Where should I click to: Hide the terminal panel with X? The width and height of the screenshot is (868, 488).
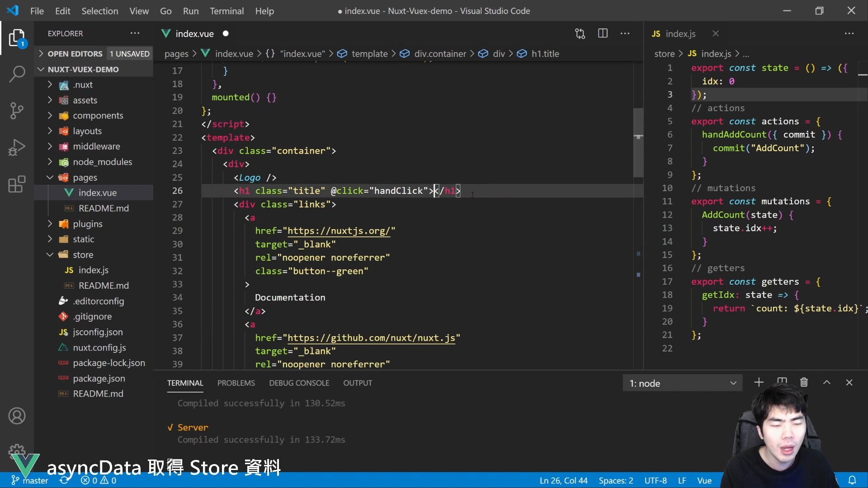[849, 383]
